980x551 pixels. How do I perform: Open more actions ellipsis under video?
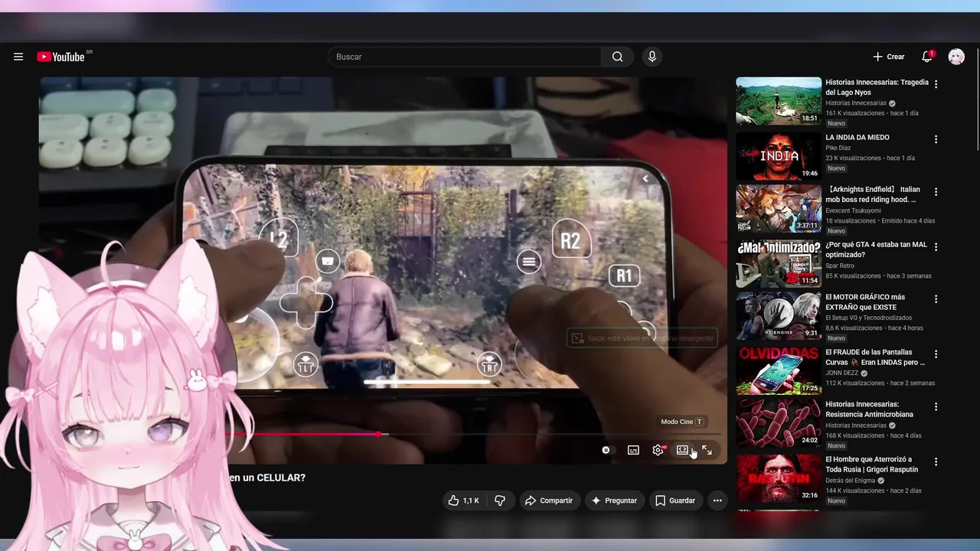(x=717, y=500)
